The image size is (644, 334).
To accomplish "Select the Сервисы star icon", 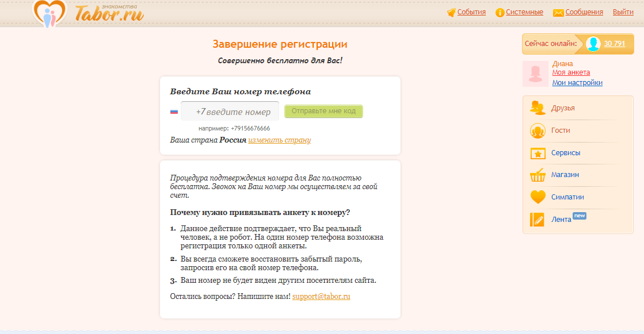I will (x=536, y=153).
